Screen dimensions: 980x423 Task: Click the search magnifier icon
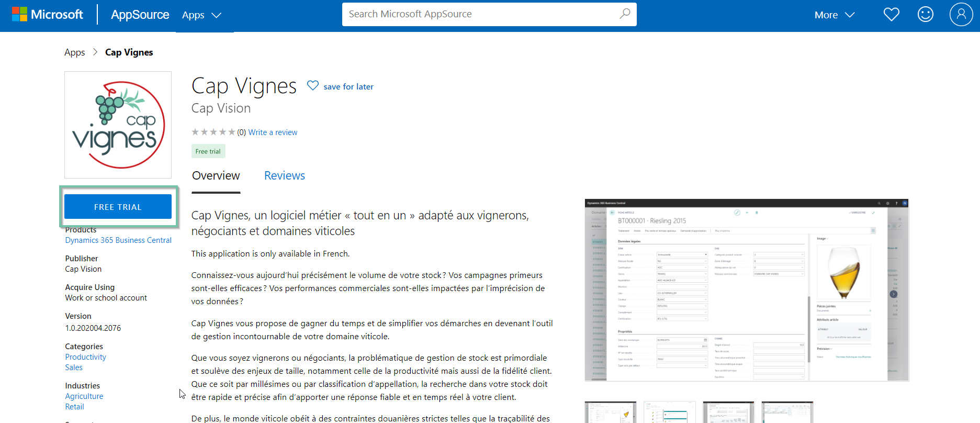click(x=625, y=14)
